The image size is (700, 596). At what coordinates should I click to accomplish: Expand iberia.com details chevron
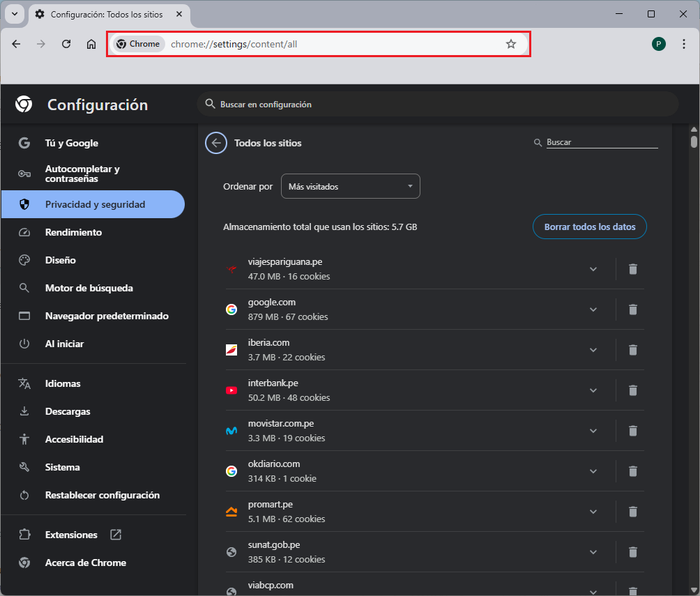(593, 350)
